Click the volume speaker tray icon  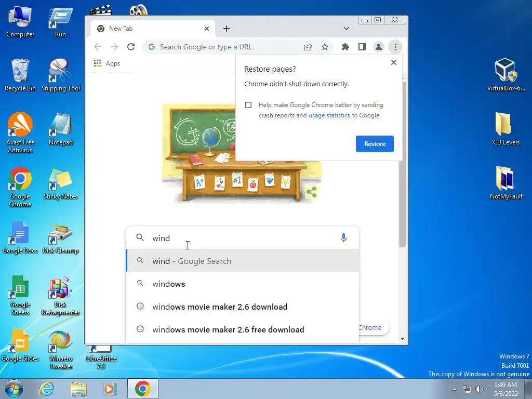[x=480, y=389]
